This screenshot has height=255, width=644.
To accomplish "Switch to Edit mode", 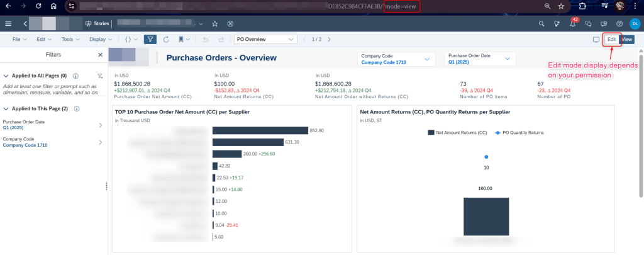I will point(611,39).
